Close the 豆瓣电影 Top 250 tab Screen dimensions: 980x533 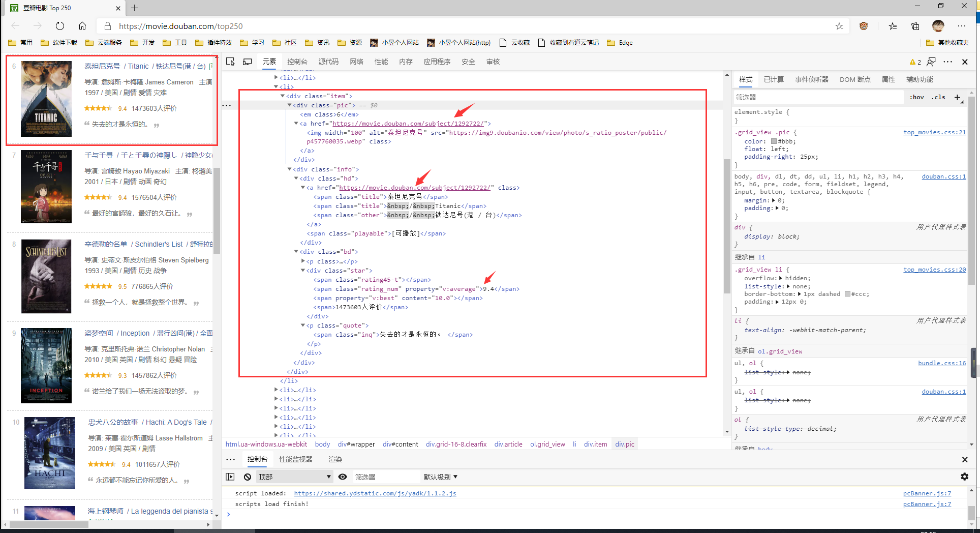118,8
